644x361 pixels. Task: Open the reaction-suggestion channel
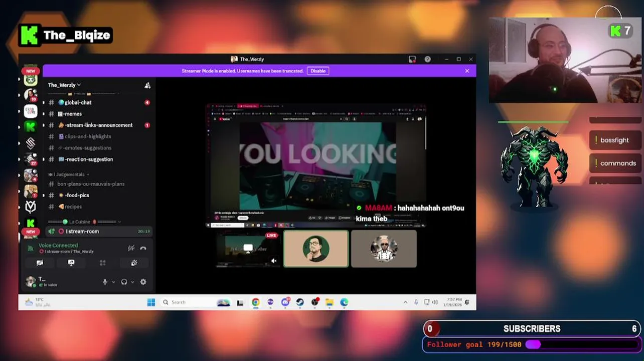coord(99,159)
